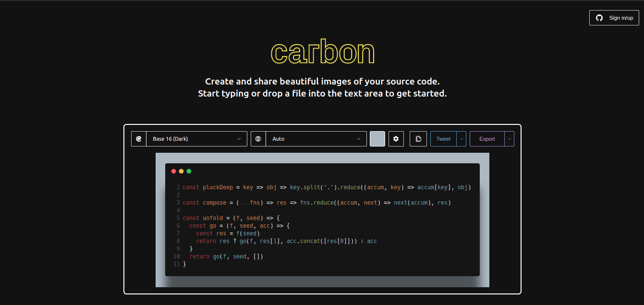Click the theme palette icon
The height and width of the screenshot is (305, 644).
pos(139,139)
